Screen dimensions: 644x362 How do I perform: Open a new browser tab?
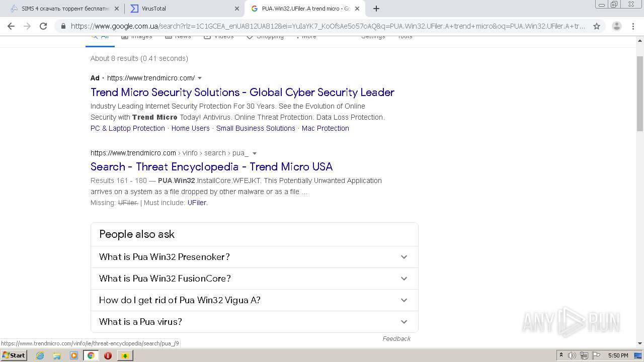[376, 9]
